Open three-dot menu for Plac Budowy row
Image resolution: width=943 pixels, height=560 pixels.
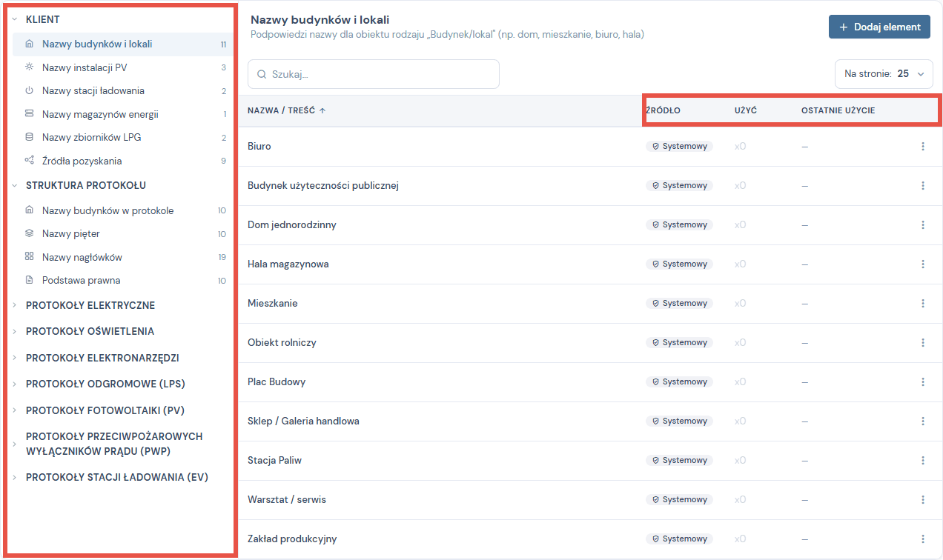[923, 382]
